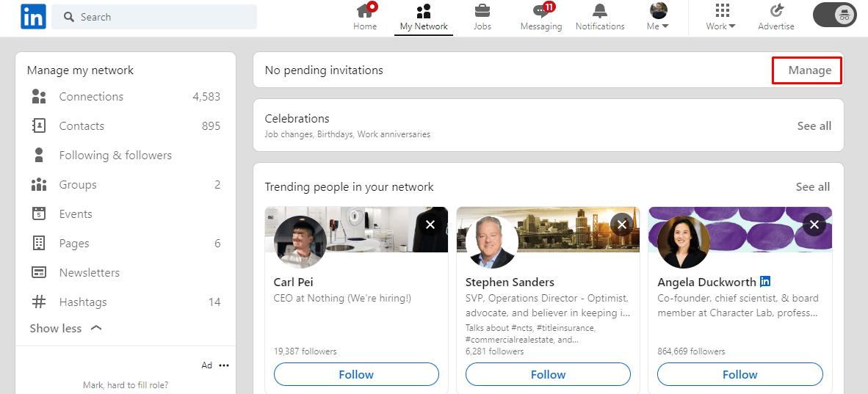Dismiss Stephen Sanders' suggestion card
The image size is (868, 394).
click(x=622, y=224)
